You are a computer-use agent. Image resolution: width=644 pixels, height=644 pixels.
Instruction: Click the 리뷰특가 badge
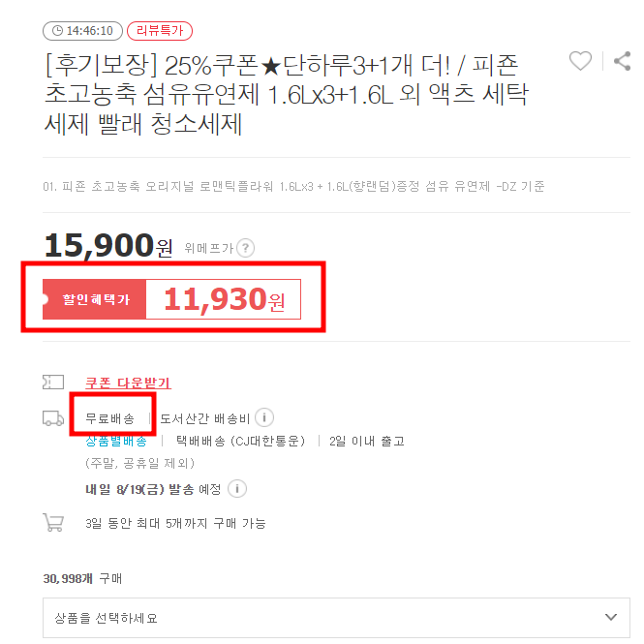click(160, 31)
